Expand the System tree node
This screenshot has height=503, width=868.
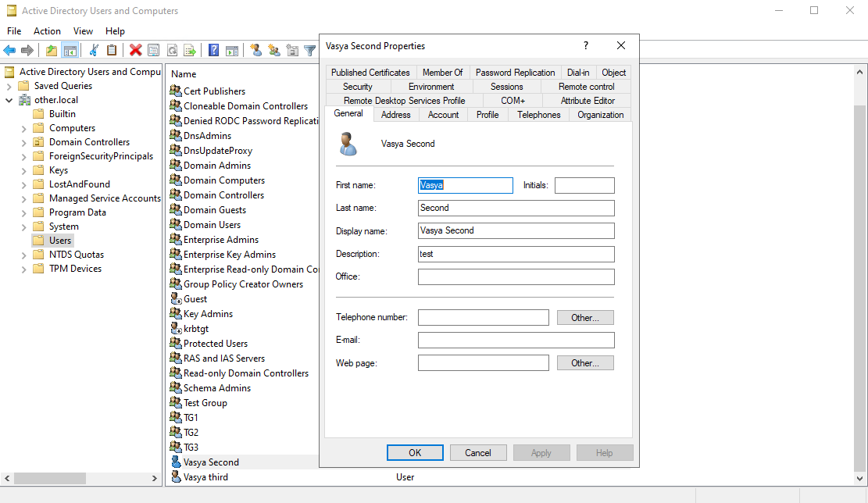click(23, 227)
